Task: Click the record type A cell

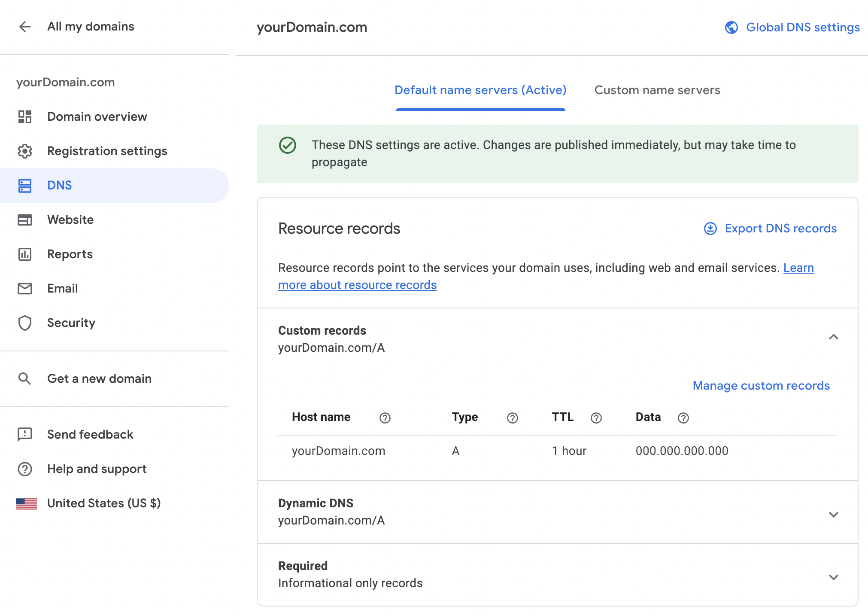Action: tap(455, 451)
